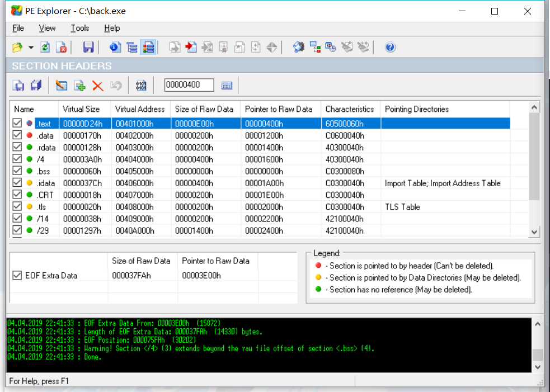Viewport: 550px width, 392px height.
Task: Open the Headers Info view icon
Action: 115,48
